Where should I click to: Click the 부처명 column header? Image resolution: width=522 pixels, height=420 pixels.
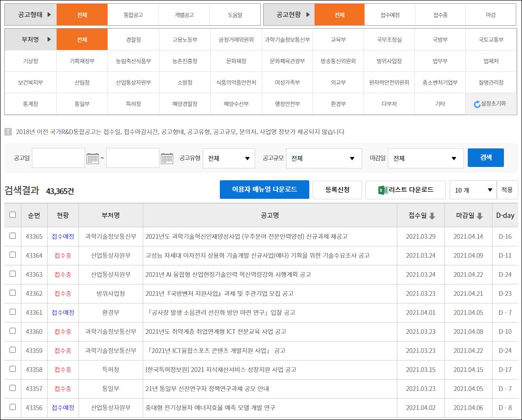point(110,215)
